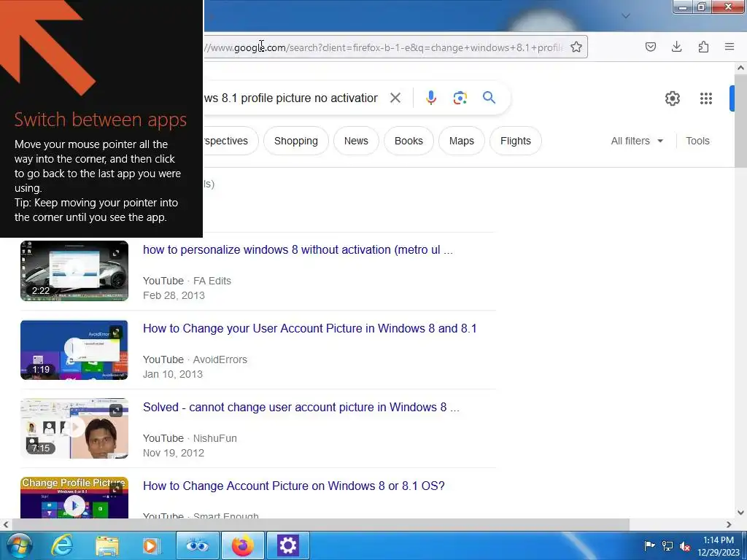
Task: Click the 'FA Edits' channel text
Action: tap(212, 281)
